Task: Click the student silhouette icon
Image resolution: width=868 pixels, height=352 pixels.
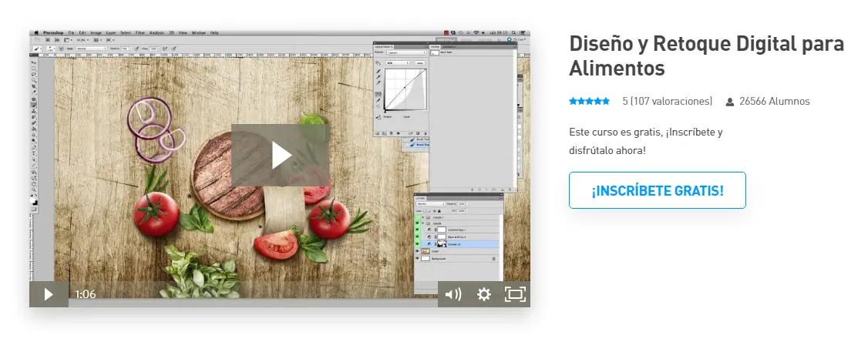Action: coord(729,102)
